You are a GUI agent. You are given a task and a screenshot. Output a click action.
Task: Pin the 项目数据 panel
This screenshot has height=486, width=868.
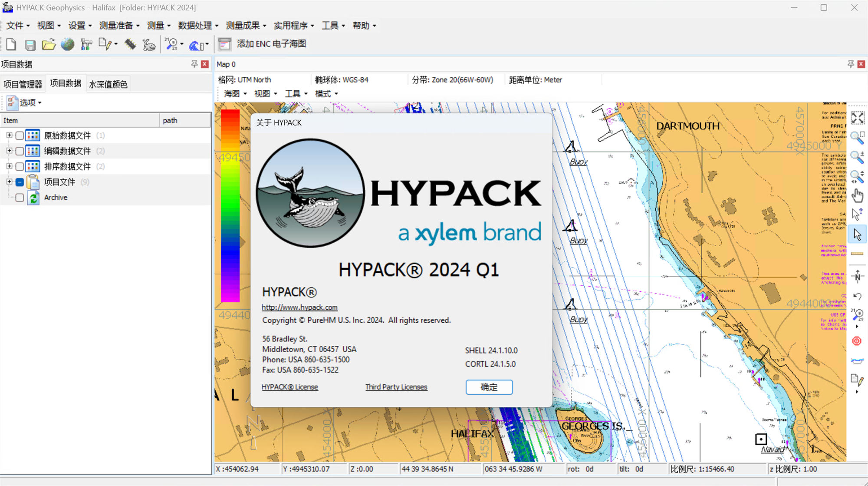(194, 64)
